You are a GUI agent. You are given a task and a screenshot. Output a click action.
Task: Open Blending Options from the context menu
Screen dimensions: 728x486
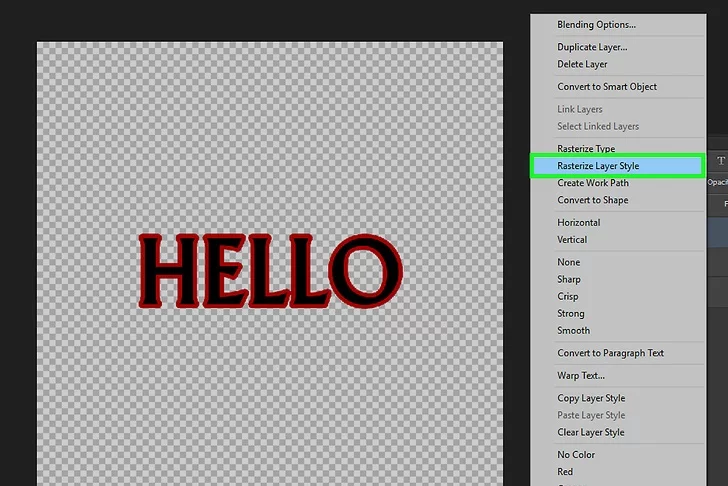596,24
